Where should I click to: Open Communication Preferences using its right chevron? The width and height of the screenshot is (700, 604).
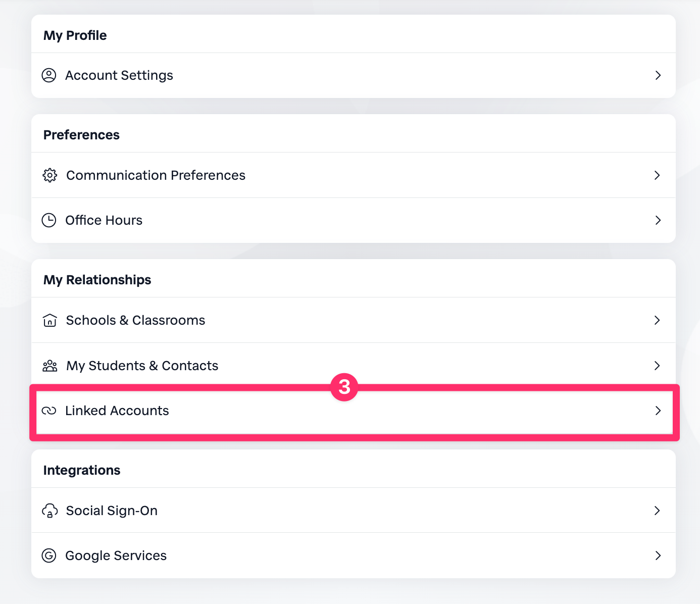tap(657, 175)
